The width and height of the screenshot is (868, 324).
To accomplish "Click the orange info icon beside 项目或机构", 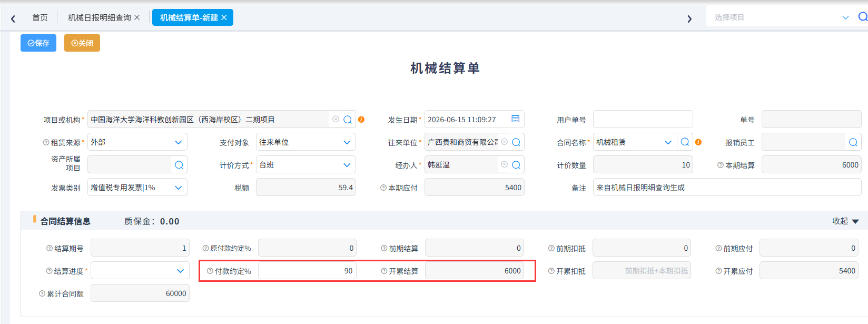I will pyautogui.click(x=361, y=120).
